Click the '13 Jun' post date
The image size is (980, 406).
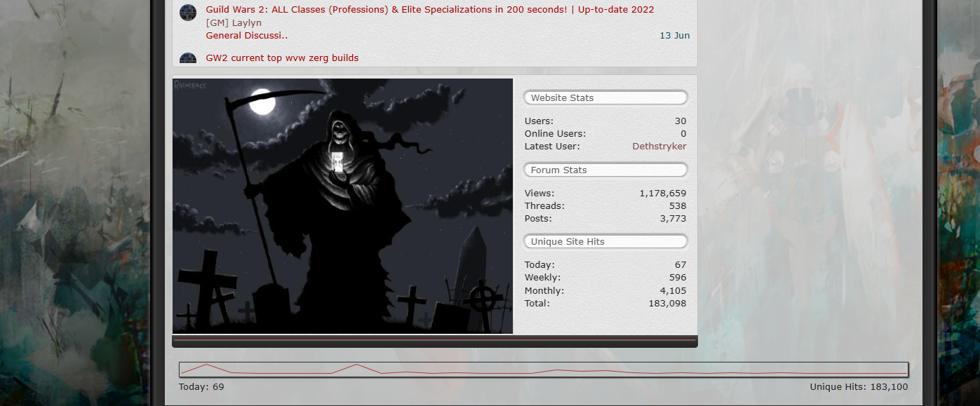[675, 36]
